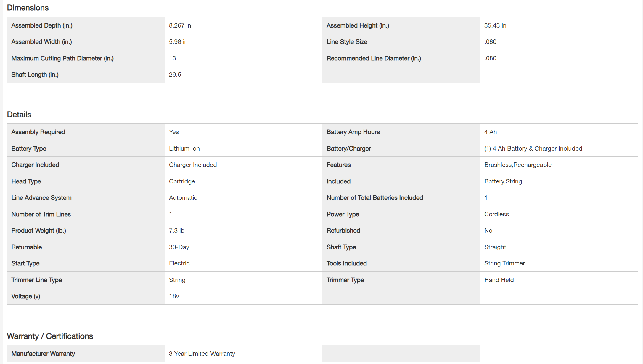Select the Assembled Depth (in.) label
Viewport: 643px width, 364px height.
[x=42, y=25]
